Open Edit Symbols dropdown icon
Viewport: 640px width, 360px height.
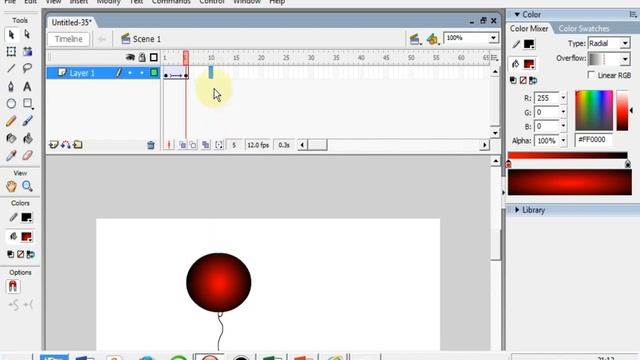pos(432,39)
